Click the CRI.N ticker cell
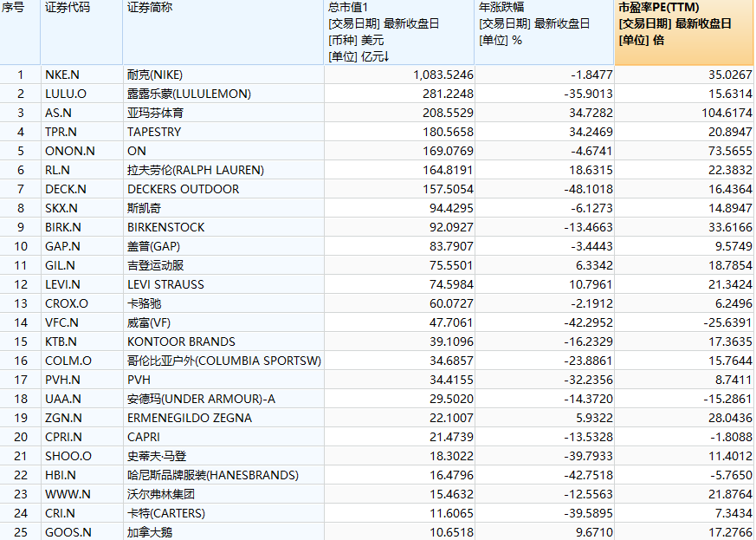This screenshot has width=756, height=540. (x=82, y=513)
